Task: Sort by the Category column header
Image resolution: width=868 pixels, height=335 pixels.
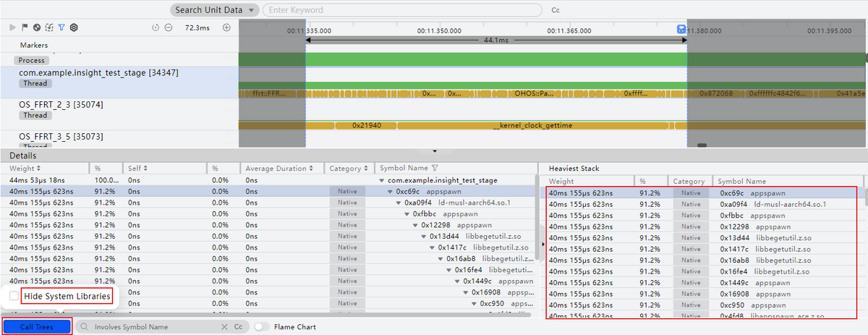Action: [x=345, y=168]
